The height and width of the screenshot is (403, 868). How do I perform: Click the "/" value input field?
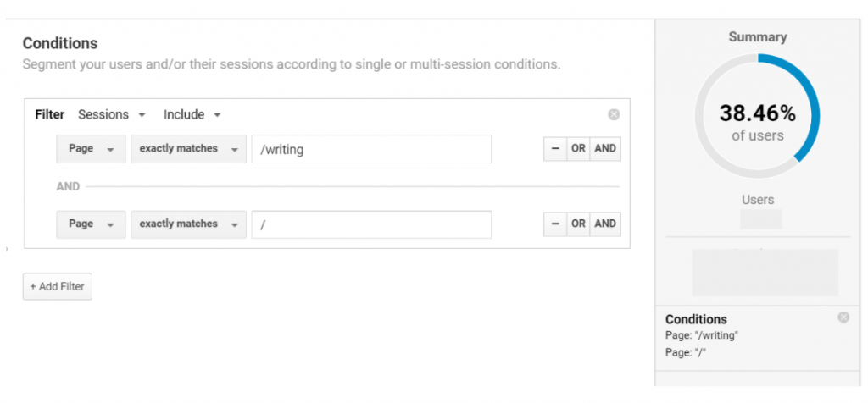(x=371, y=224)
